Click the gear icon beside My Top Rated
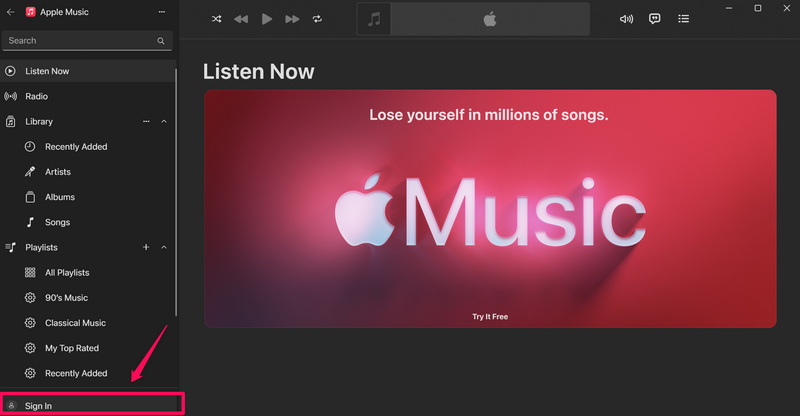Screen dimensions: 800x416 (30, 348)
